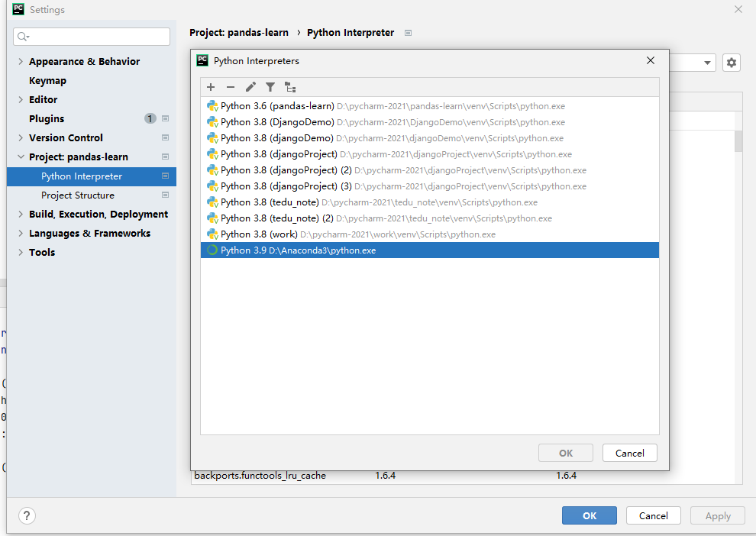This screenshot has height=536, width=756.
Task: Click project-level icon beside Project Structure
Action: click(166, 195)
